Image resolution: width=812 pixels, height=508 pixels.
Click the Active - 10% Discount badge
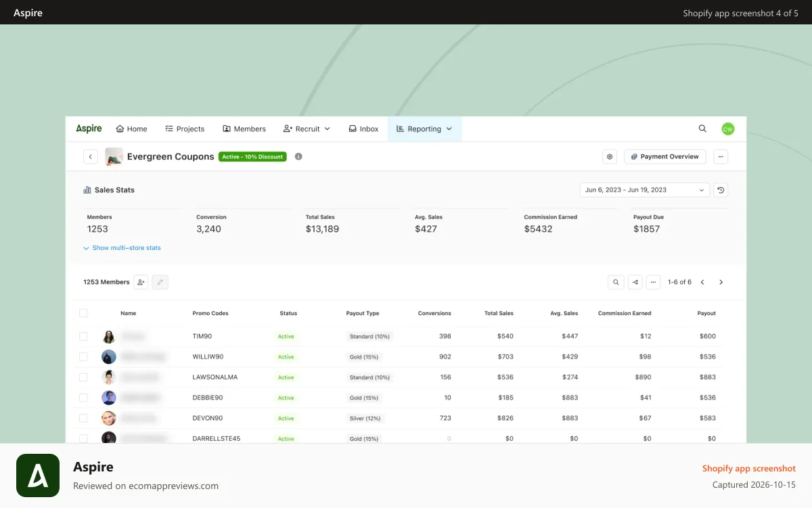click(252, 156)
